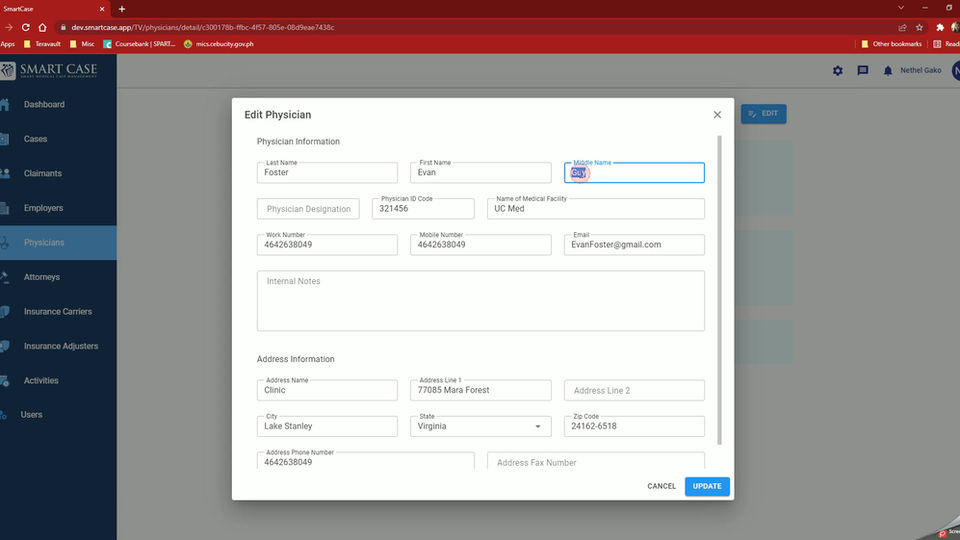Go to Dashboard in sidebar
The width and height of the screenshot is (960, 540).
(x=58, y=105)
